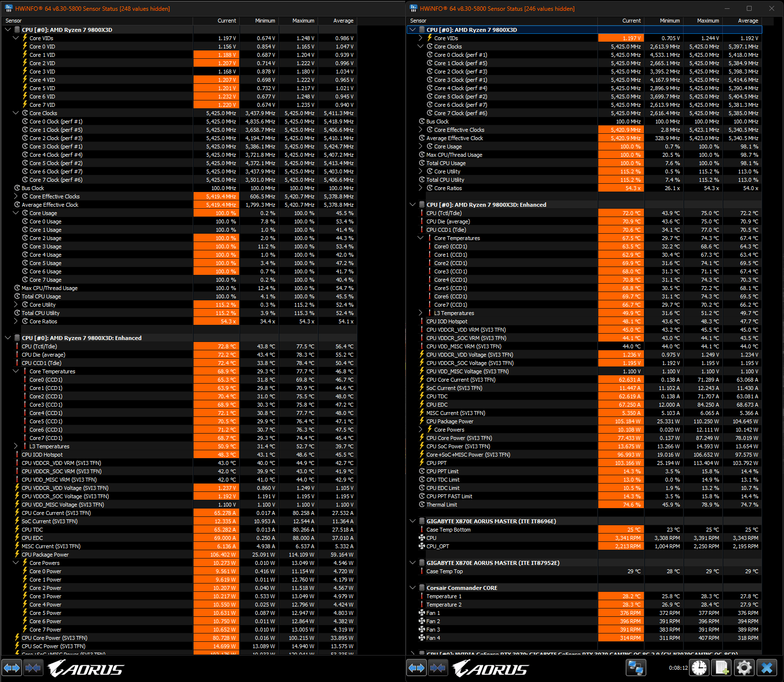Click the Sensor column header in right window
Image resolution: width=784 pixels, height=682 pixels.
(x=503, y=21)
